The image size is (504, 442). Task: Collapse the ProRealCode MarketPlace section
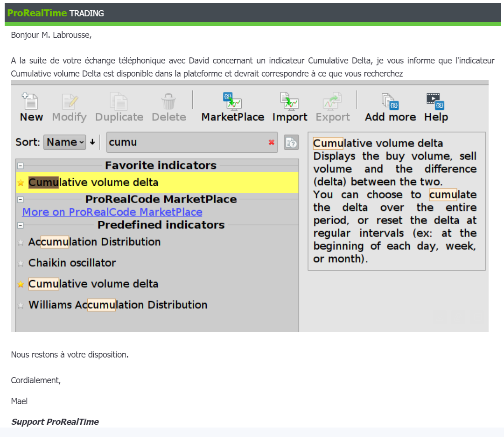pos(20,200)
